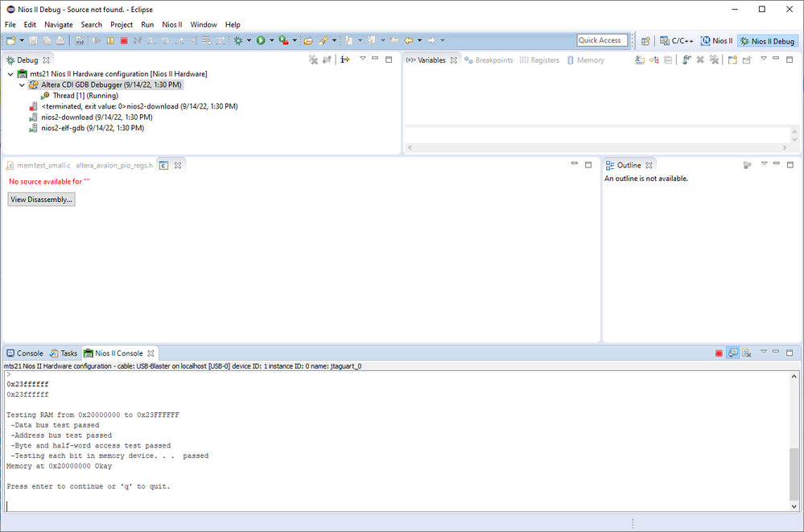This screenshot has height=532, width=804.
Task: Switch to the C/C++ perspective
Action: [677, 41]
